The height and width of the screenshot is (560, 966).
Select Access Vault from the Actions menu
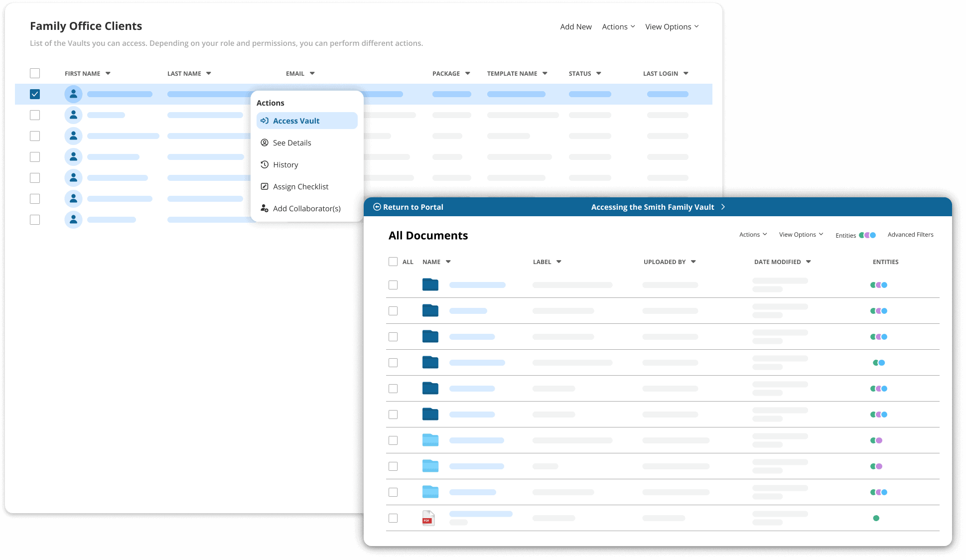tap(296, 121)
